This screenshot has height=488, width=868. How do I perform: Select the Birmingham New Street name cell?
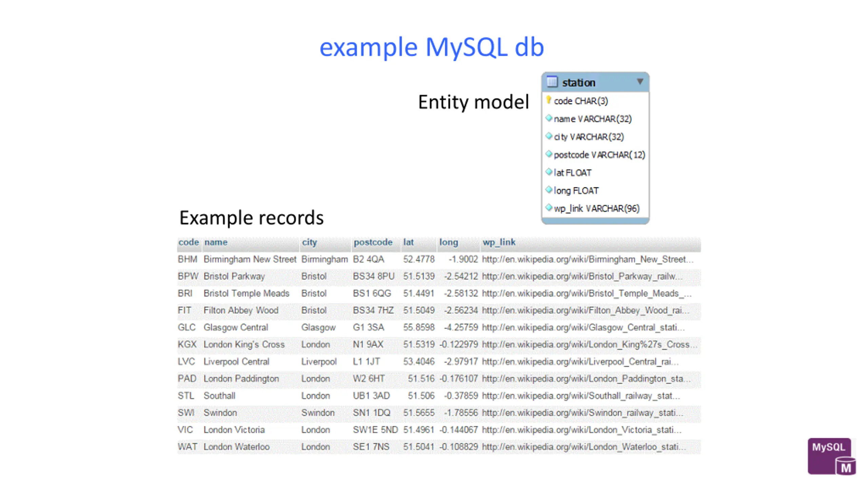(250, 260)
